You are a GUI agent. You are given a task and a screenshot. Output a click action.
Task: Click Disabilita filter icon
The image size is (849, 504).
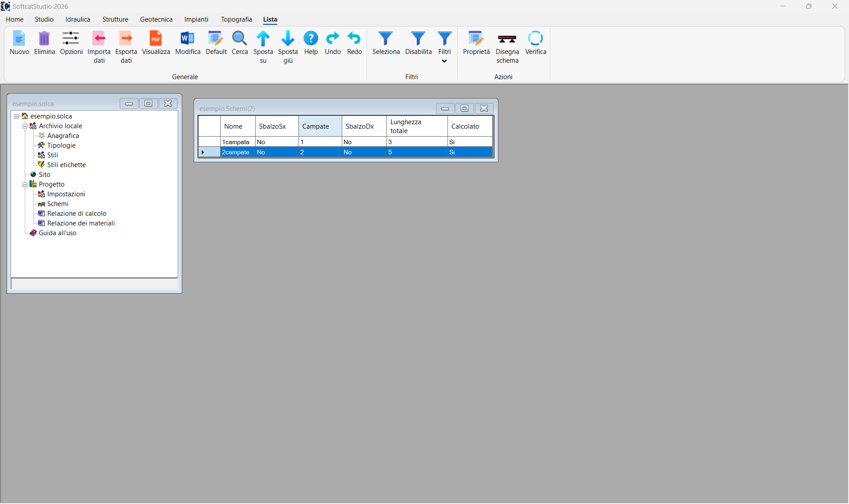(418, 38)
